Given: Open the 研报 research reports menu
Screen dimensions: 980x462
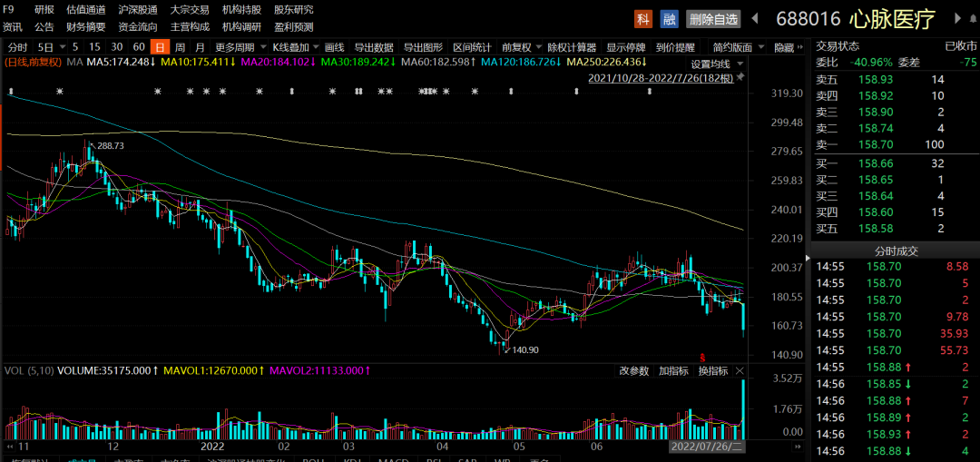Looking at the screenshot, I should (44, 9).
